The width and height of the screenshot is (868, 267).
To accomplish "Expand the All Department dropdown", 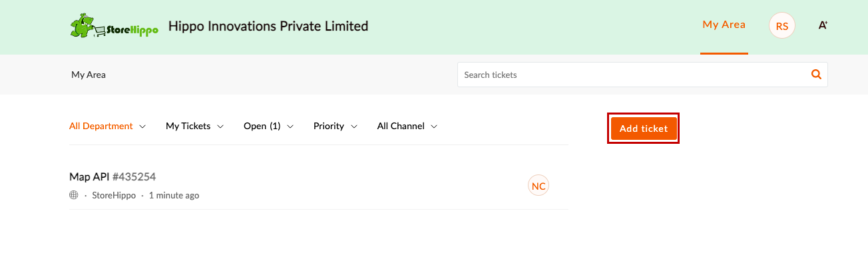I will [108, 126].
